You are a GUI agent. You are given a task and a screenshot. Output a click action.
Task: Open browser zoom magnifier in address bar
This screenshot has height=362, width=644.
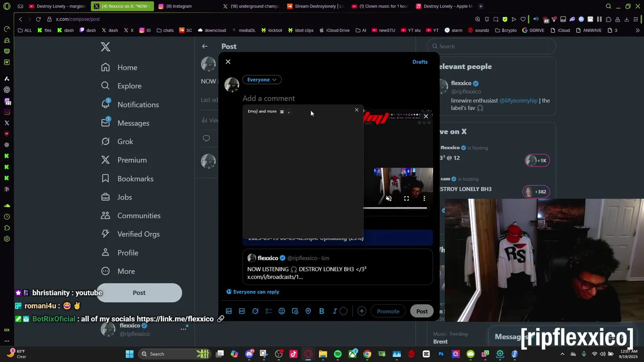(477, 19)
